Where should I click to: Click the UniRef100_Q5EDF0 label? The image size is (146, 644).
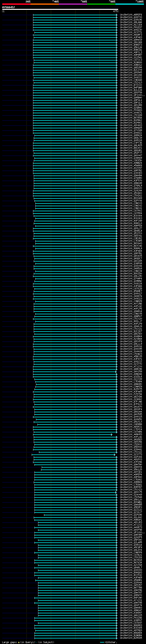131,507
